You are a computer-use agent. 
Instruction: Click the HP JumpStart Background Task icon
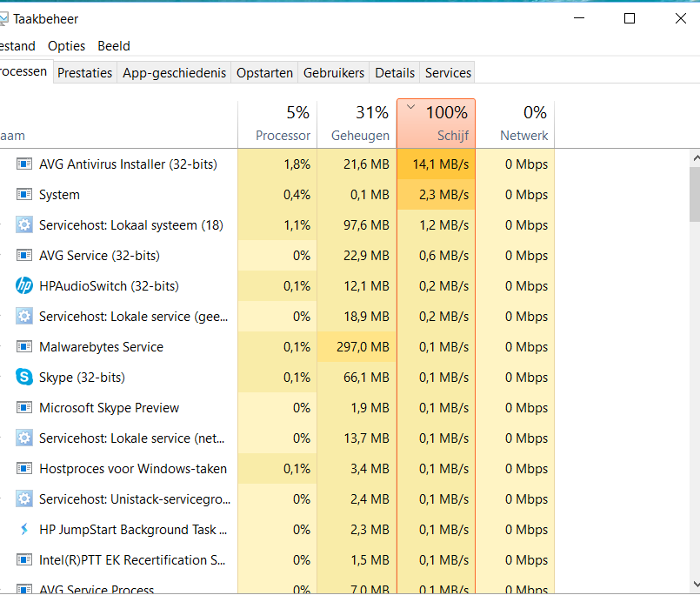click(x=24, y=529)
